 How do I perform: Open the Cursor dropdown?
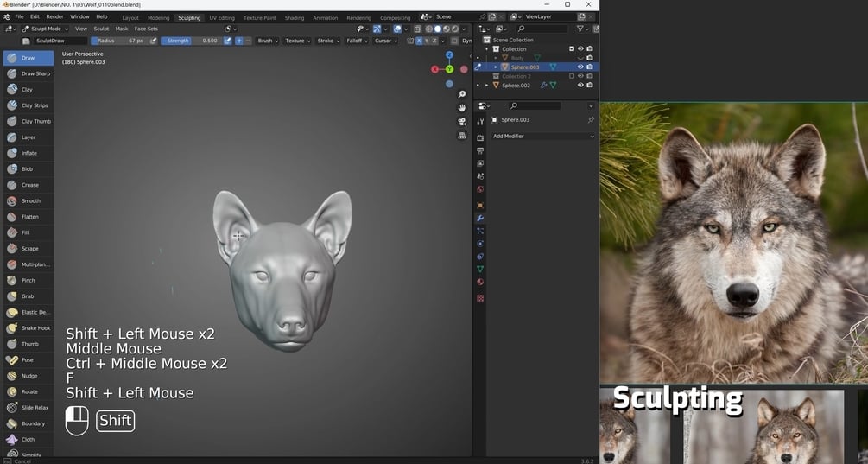point(386,41)
